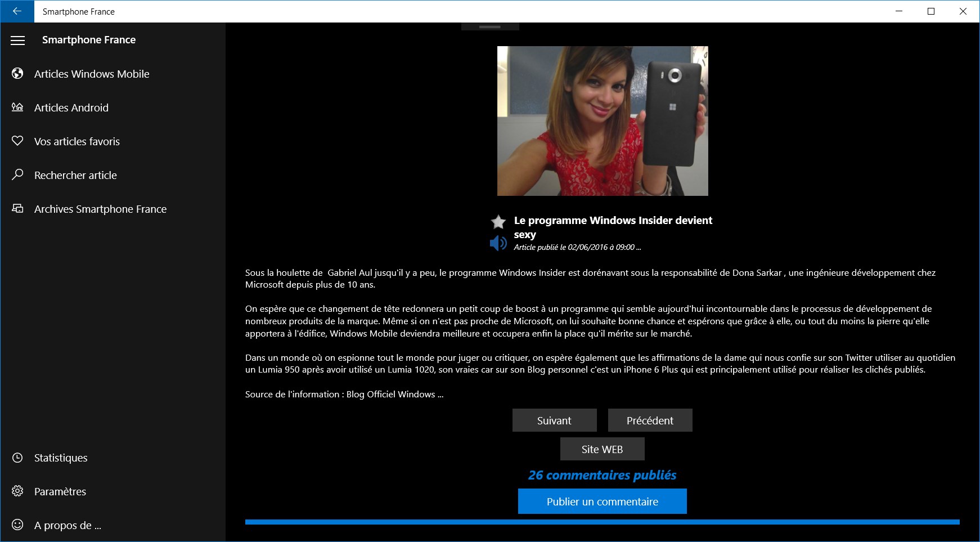Viewport: 980px width, 542px height.
Task: Open the article via Site WEB button
Action: pos(603,449)
